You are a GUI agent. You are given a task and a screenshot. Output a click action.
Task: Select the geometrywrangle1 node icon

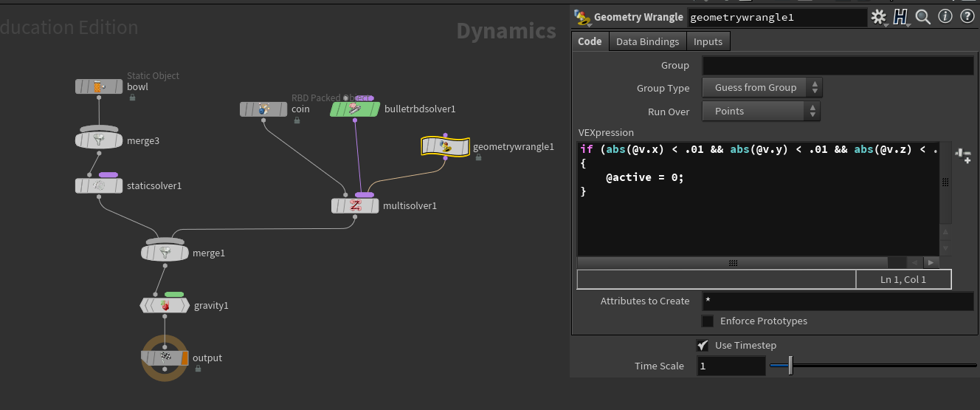pyautogui.click(x=445, y=147)
